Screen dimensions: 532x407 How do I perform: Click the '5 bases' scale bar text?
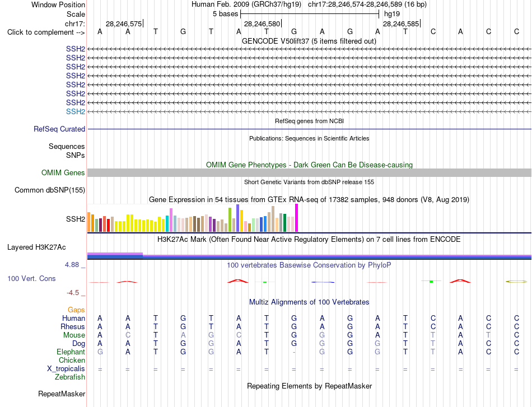pyautogui.click(x=225, y=14)
